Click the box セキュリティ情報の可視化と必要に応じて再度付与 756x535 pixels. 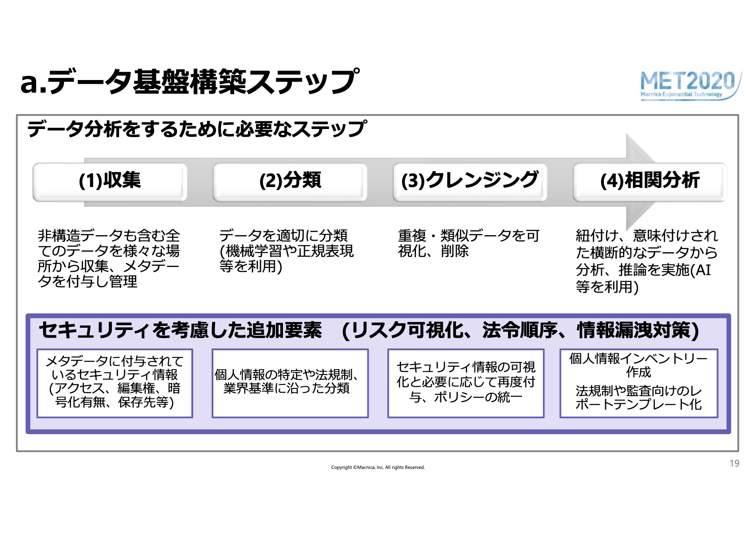click(466, 383)
